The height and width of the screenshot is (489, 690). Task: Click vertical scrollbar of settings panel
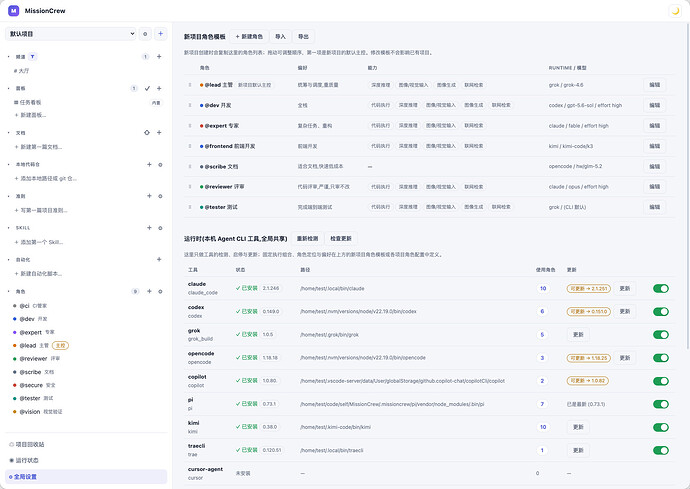click(x=687, y=185)
